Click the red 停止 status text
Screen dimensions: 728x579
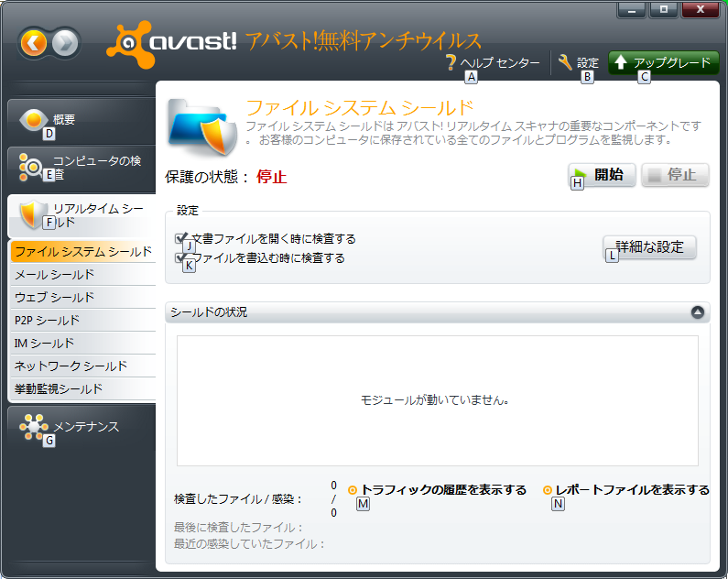point(272,177)
